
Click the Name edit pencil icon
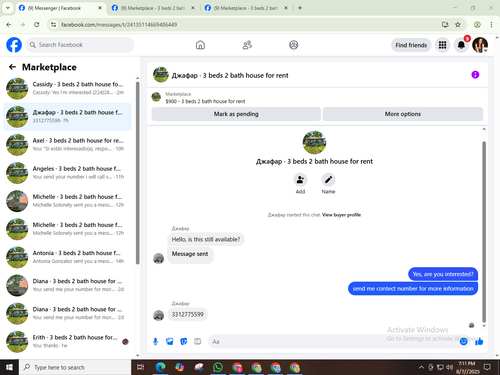click(x=328, y=180)
